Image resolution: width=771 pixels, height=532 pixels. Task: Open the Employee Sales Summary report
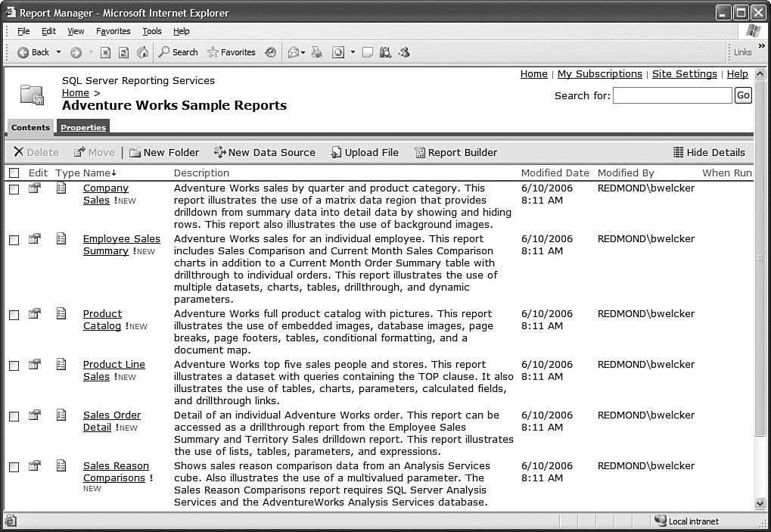(x=122, y=244)
